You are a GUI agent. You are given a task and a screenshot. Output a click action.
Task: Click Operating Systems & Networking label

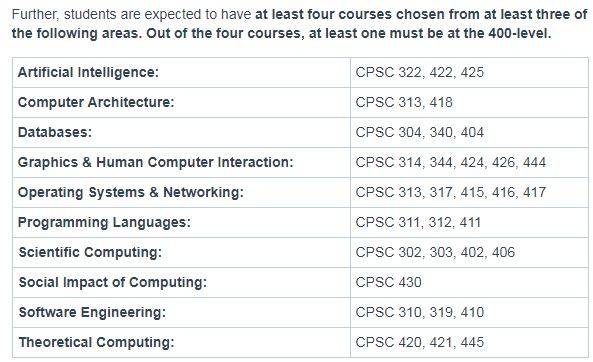point(131,192)
